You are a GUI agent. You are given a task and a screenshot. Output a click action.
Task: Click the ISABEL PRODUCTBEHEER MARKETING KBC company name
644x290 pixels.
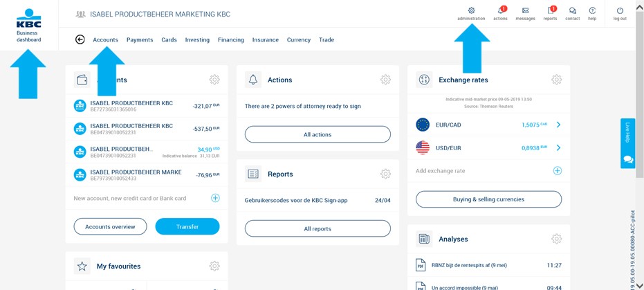(x=160, y=15)
